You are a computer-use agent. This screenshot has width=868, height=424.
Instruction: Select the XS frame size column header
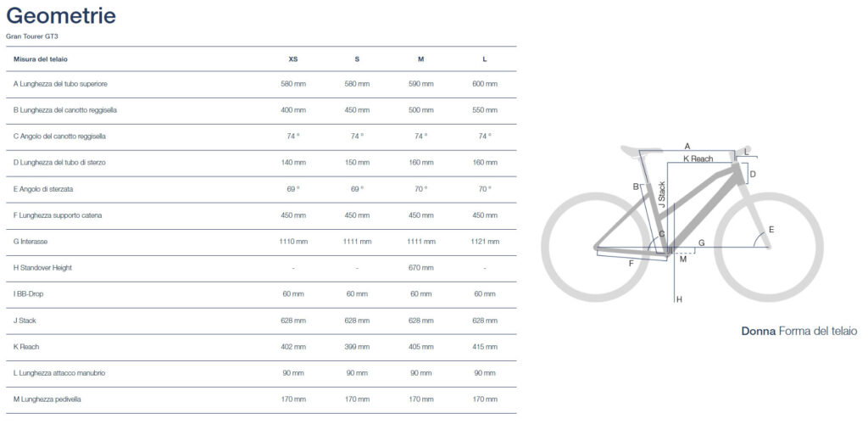coord(293,59)
